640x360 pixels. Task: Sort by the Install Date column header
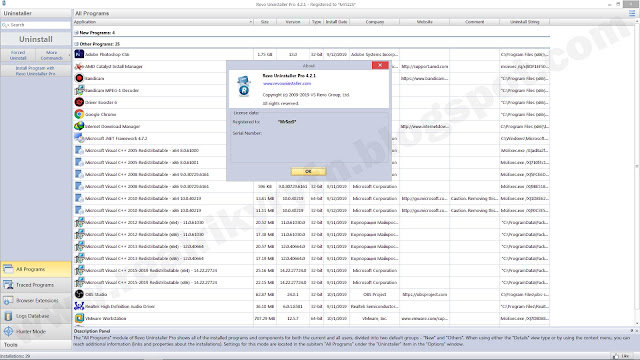point(336,22)
